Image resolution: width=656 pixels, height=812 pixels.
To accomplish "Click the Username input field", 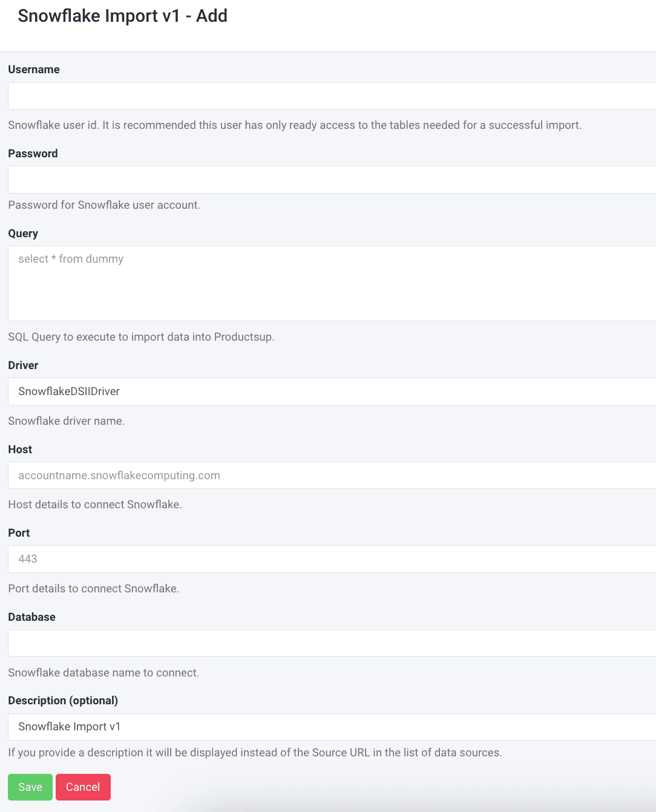I will [x=332, y=96].
